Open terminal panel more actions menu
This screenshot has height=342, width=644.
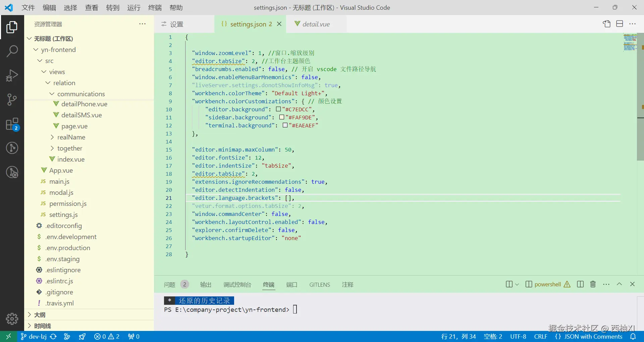[606, 284]
